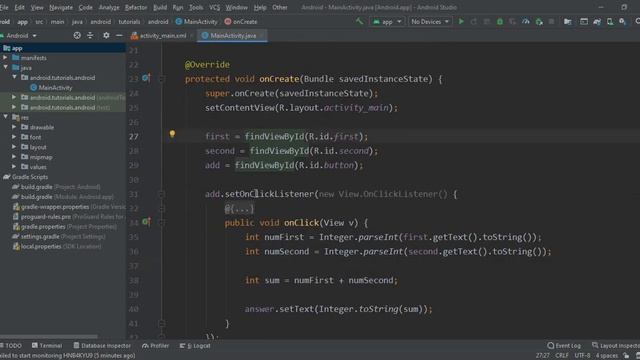640x360 pixels.
Task: Collapse the res folder
Action: [5, 117]
